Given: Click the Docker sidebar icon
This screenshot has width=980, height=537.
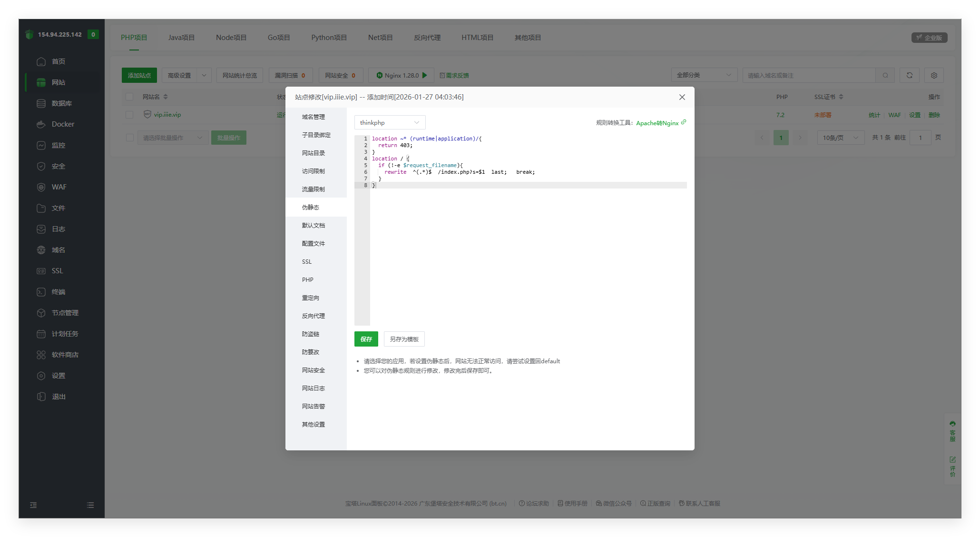Looking at the screenshot, I should [x=41, y=124].
